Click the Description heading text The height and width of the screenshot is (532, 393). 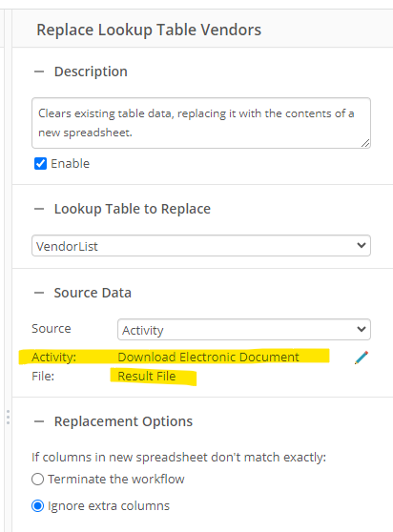click(91, 72)
